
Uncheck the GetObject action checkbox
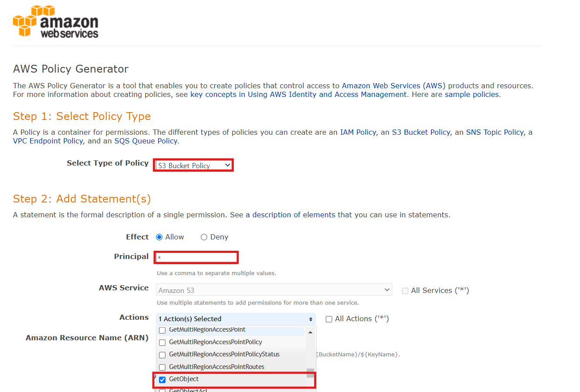click(162, 379)
